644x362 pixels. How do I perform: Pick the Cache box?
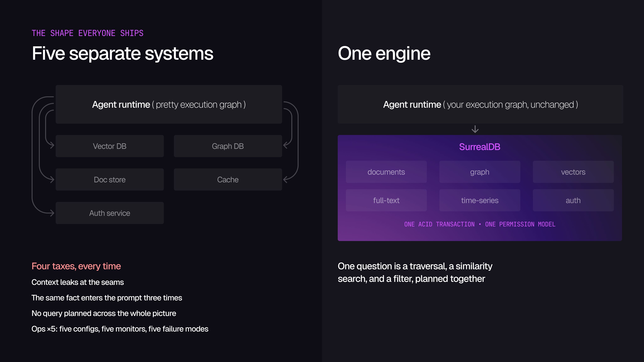228,180
